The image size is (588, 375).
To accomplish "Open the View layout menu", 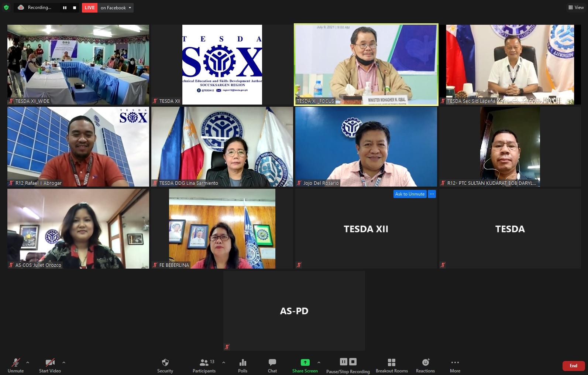I will 576,7.
